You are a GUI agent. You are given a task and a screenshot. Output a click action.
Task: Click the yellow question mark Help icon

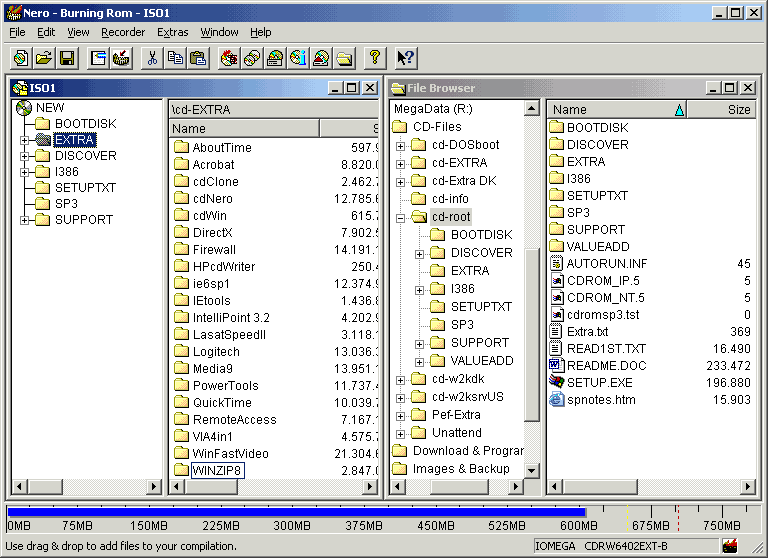(375, 58)
